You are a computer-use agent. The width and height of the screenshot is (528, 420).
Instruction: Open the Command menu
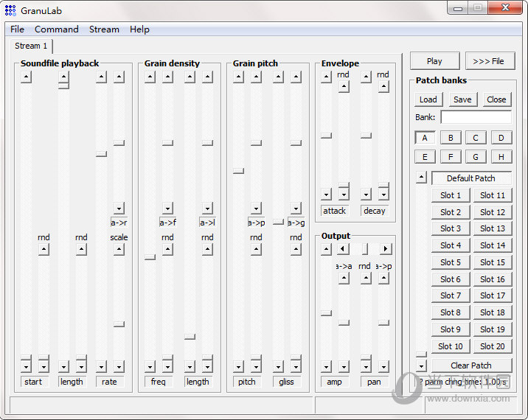57,29
